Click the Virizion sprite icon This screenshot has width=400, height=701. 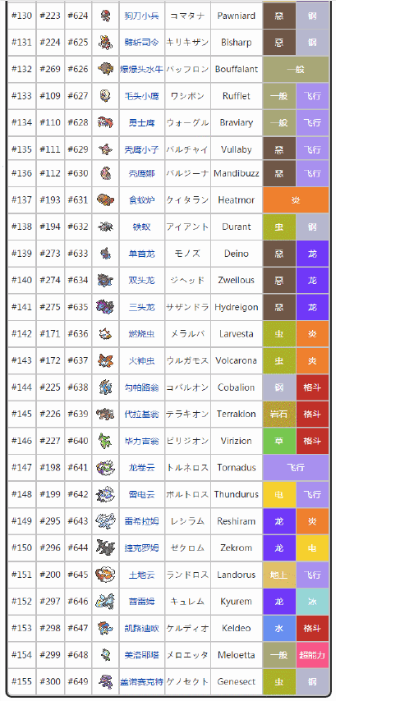pyautogui.click(x=105, y=440)
